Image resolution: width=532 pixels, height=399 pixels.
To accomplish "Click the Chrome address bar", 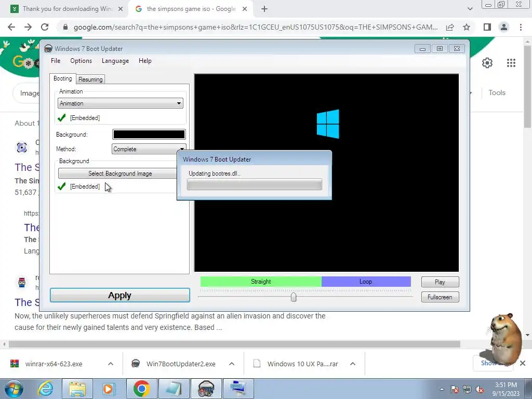I will [x=255, y=27].
